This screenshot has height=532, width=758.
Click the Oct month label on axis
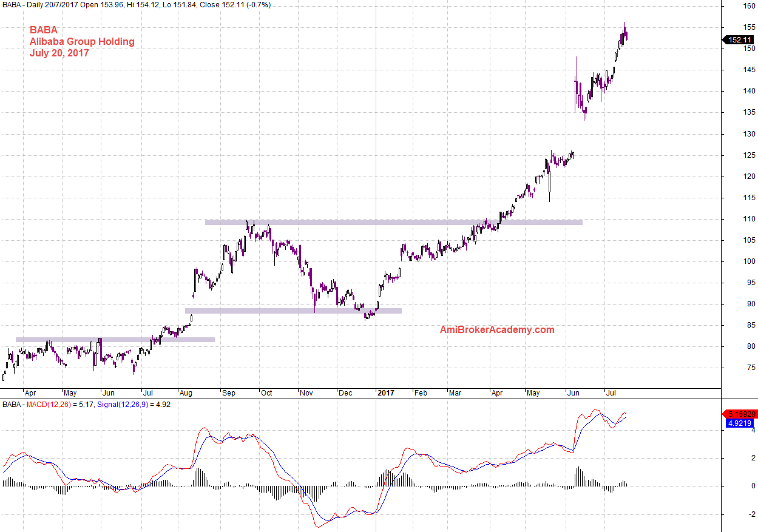click(266, 393)
